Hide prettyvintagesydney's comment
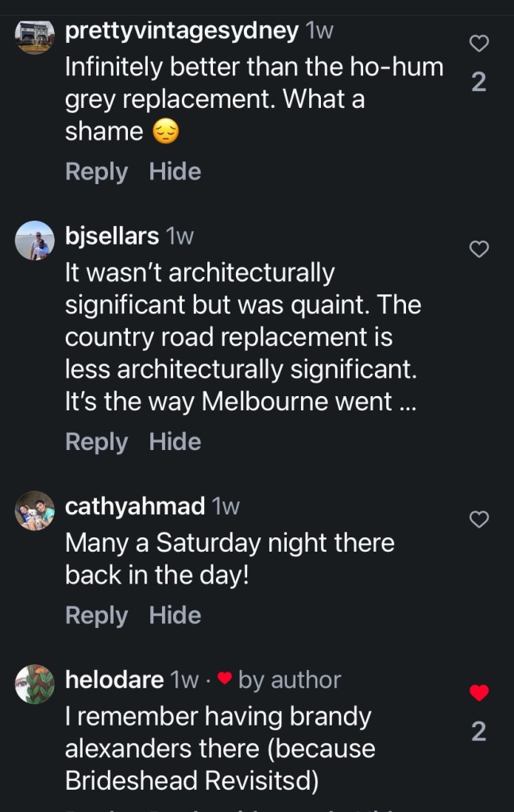This screenshot has width=514, height=812. point(175,171)
